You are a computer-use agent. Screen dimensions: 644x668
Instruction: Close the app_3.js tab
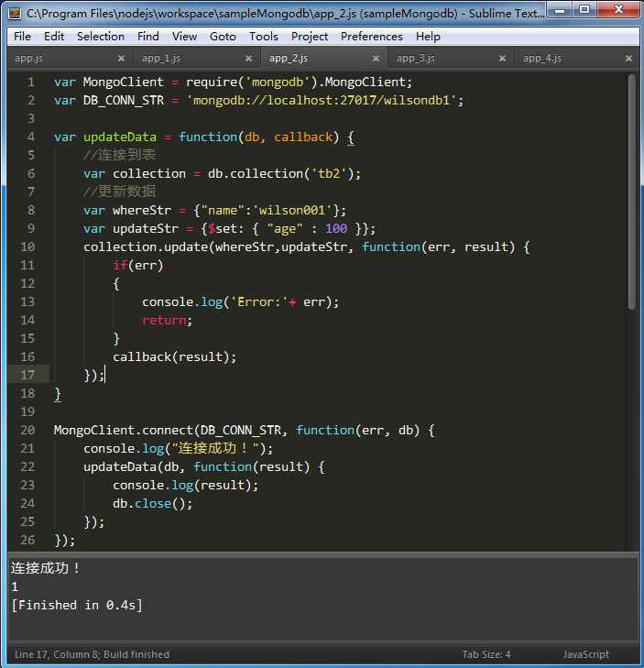[503, 59]
